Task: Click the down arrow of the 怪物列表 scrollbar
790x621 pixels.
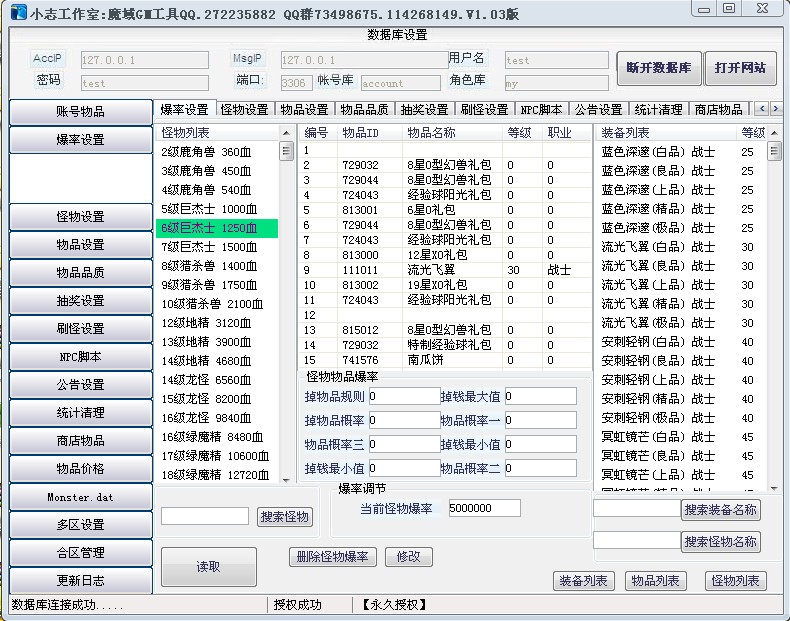Action: pyautogui.click(x=287, y=478)
